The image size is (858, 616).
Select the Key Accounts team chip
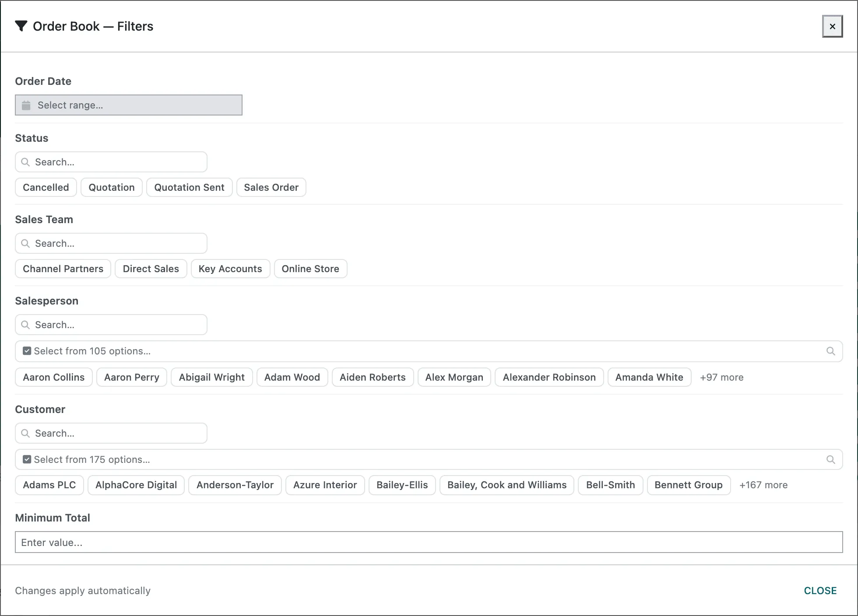pyautogui.click(x=230, y=269)
